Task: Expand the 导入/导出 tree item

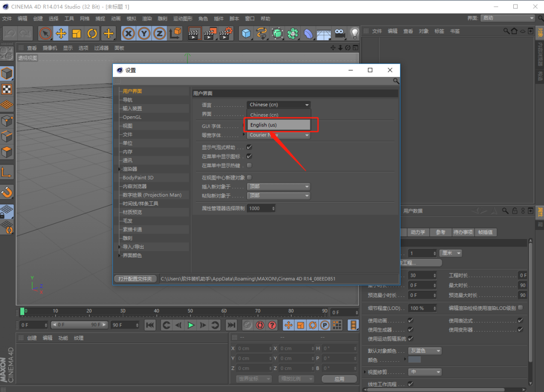Action: coord(120,247)
